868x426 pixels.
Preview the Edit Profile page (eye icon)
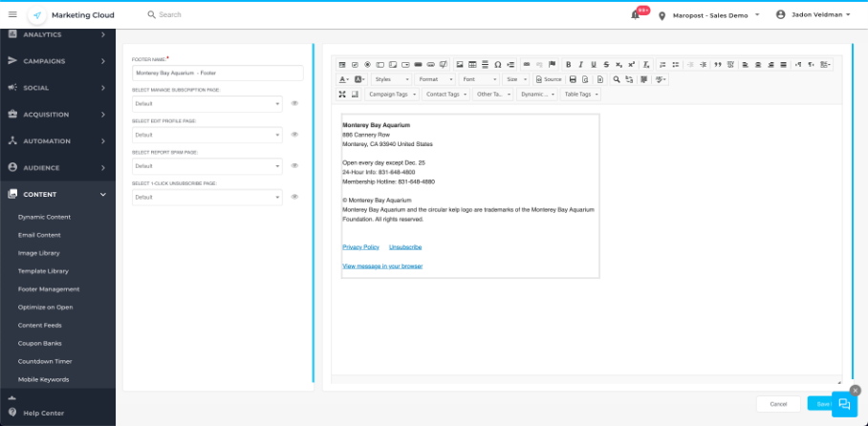click(294, 135)
